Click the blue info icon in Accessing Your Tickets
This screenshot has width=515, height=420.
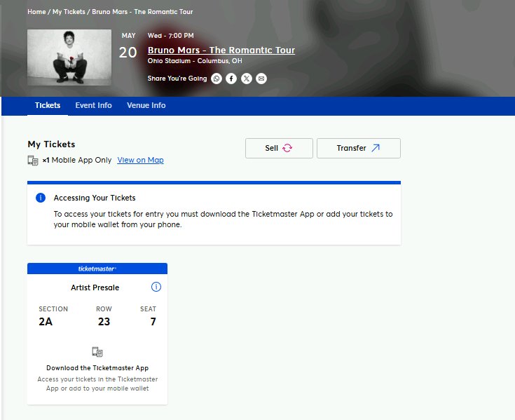pyautogui.click(x=41, y=198)
